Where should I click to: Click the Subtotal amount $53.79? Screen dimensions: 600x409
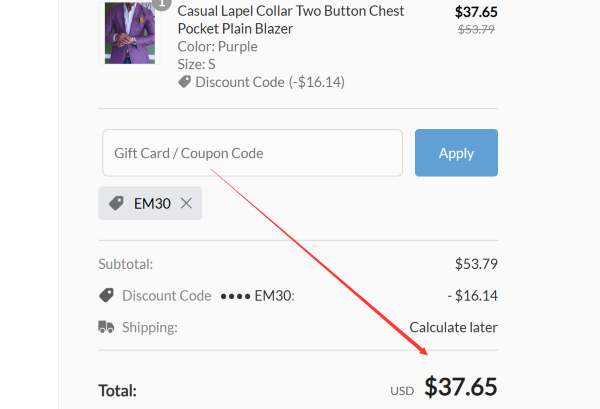(476, 264)
